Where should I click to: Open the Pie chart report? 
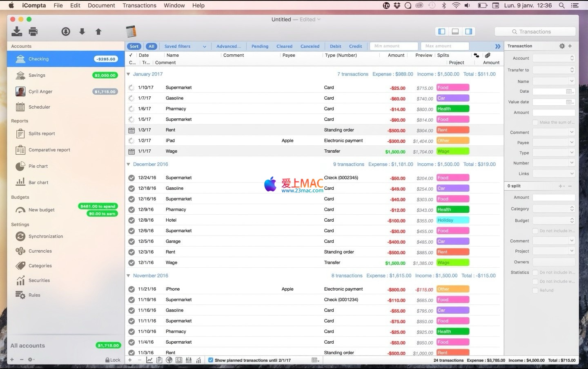pyautogui.click(x=38, y=166)
